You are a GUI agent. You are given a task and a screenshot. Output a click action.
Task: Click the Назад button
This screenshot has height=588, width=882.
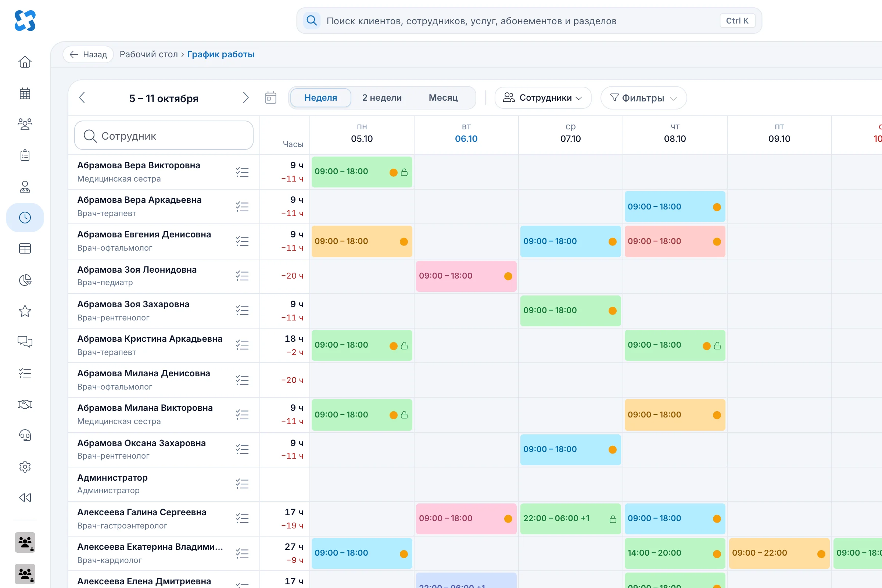pyautogui.click(x=88, y=54)
